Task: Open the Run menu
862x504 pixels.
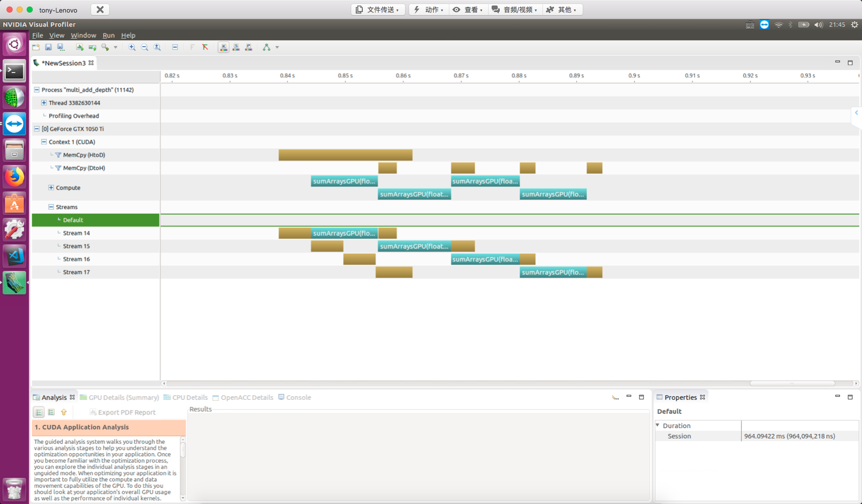Action: [108, 35]
